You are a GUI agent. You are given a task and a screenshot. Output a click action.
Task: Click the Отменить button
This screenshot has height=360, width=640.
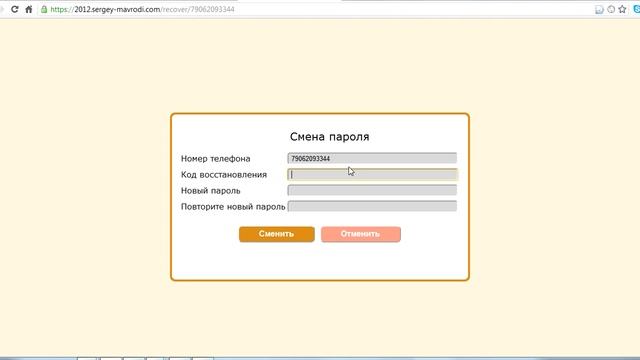pos(361,234)
